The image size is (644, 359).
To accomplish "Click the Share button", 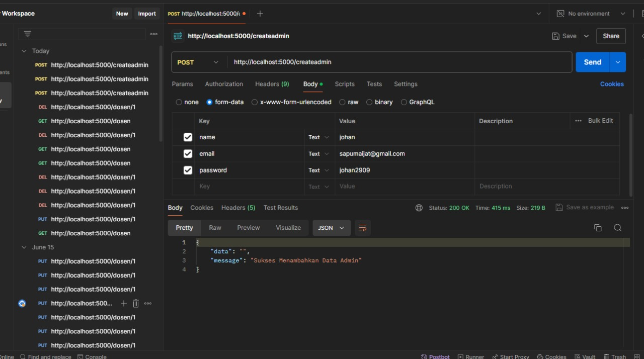I will pos(611,36).
